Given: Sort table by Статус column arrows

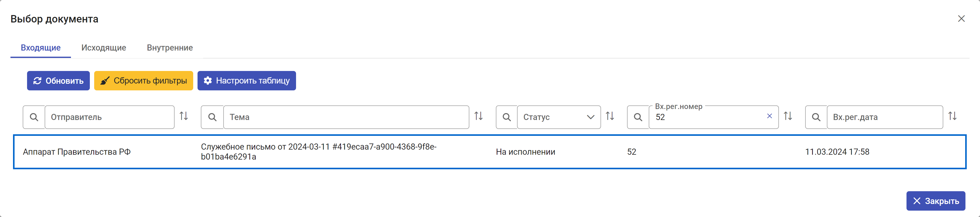Looking at the screenshot, I should pos(610,116).
